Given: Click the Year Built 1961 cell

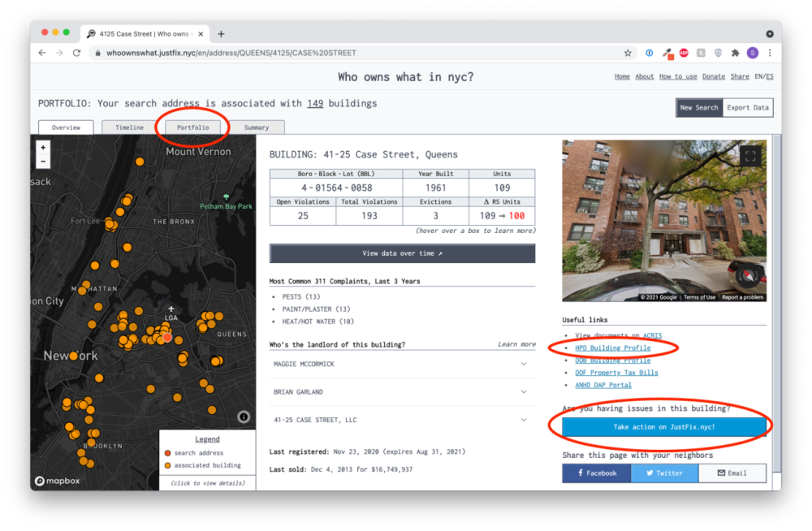Looking at the screenshot, I should pos(435,183).
